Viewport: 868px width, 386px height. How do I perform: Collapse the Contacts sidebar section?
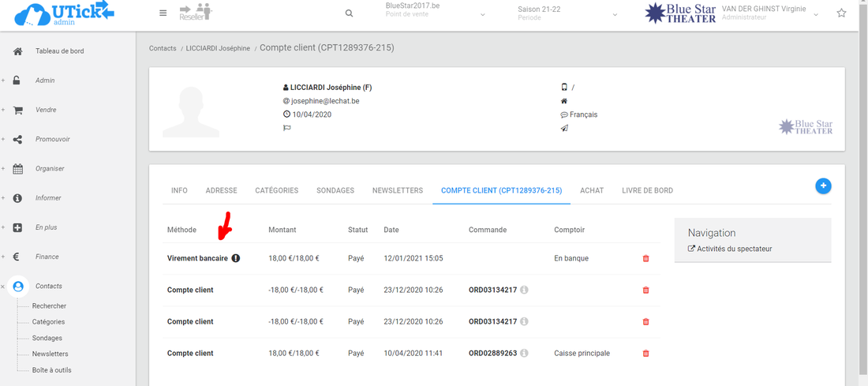[x=48, y=286]
